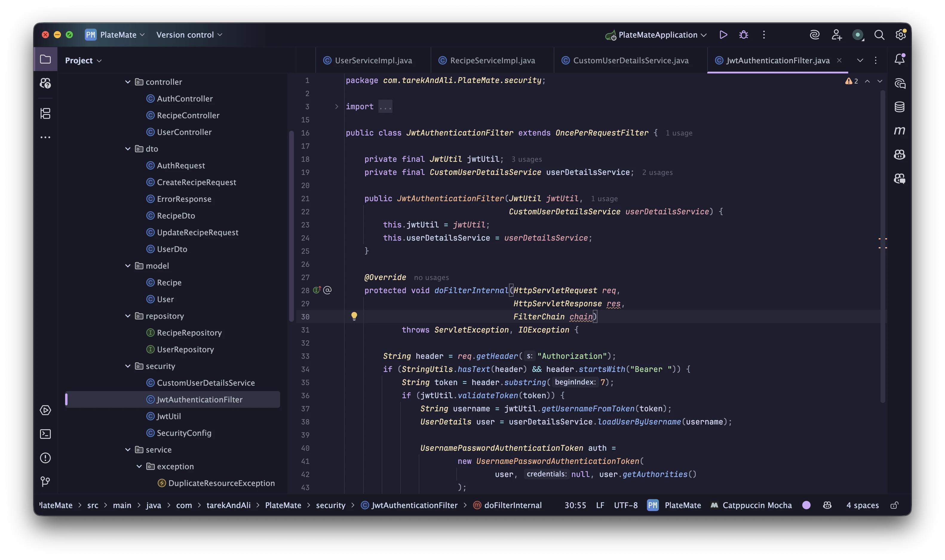Start debugging with the bug icon
Screen dimensions: 945x560
pyautogui.click(x=743, y=35)
